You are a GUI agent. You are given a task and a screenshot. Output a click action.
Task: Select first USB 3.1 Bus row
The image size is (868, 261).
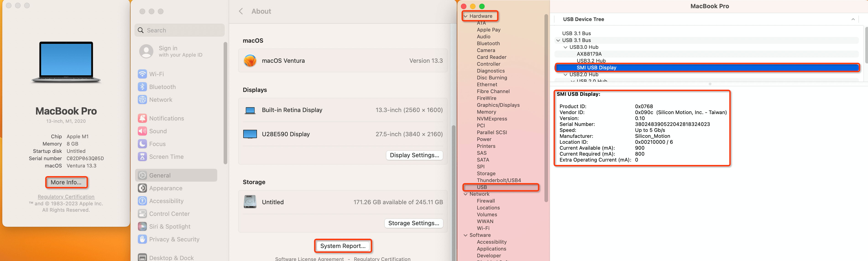[576, 33]
